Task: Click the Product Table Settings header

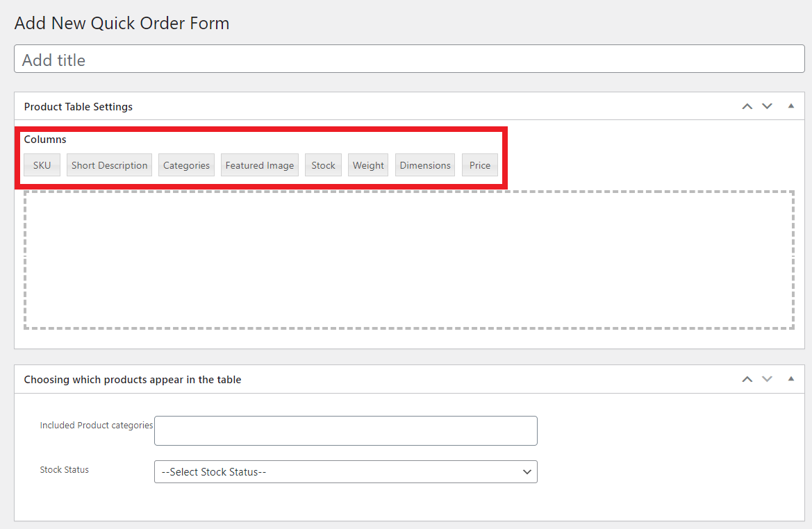Action: [x=78, y=106]
